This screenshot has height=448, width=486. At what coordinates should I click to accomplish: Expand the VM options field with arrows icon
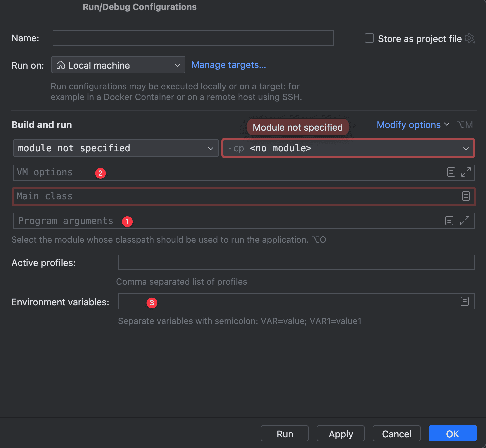pyautogui.click(x=466, y=172)
